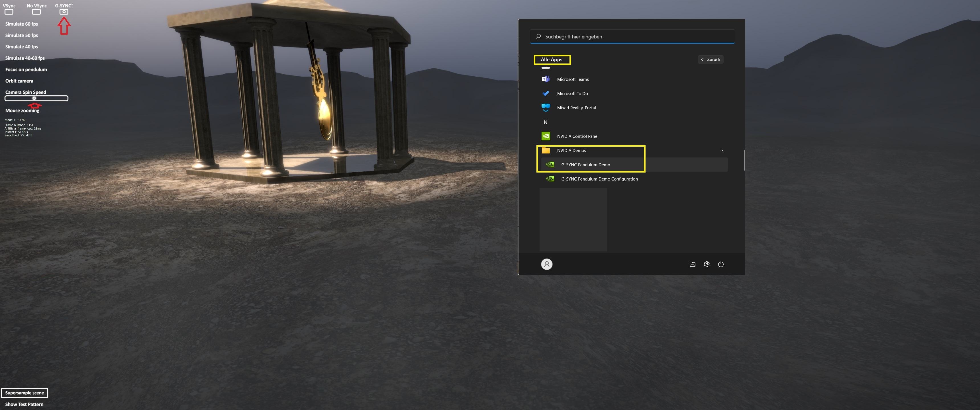
Task: Open the power options icon
Action: pyautogui.click(x=720, y=264)
